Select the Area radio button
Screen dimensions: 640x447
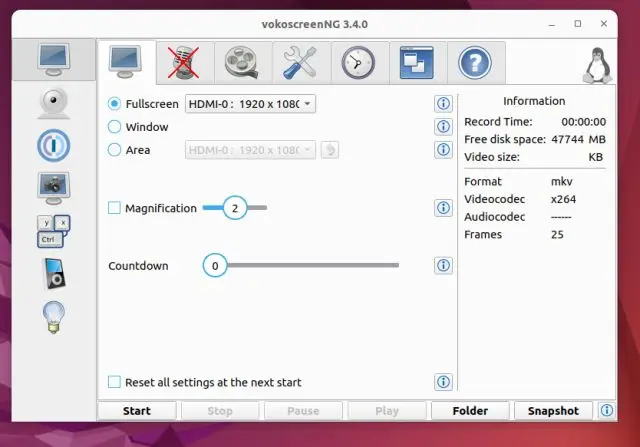coord(114,150)
